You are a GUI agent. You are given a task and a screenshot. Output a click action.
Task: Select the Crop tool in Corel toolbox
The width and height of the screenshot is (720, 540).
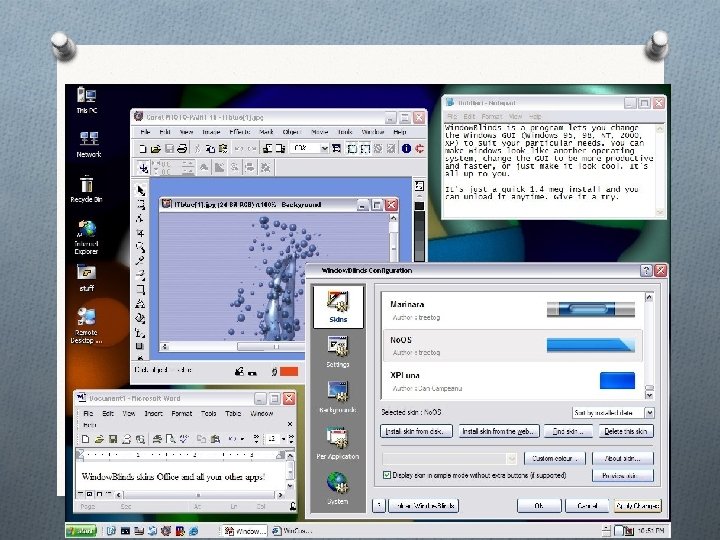click(x=141, y=234)
